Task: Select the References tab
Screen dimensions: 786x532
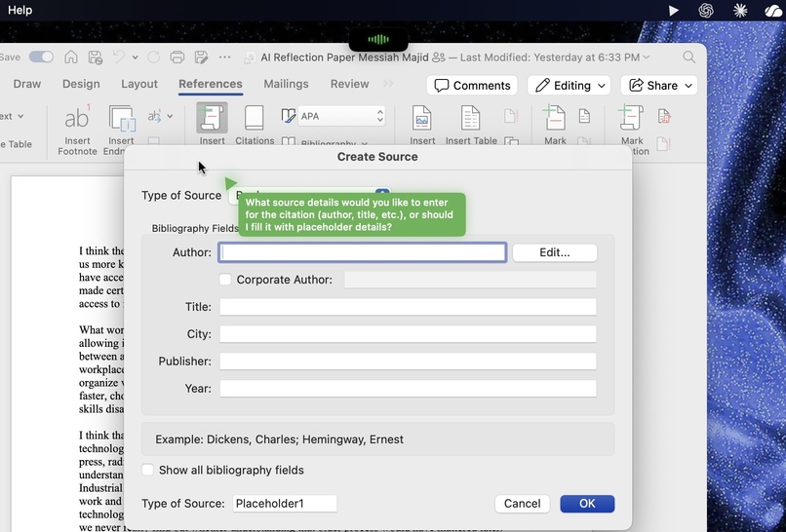Action: pos(211,84)
